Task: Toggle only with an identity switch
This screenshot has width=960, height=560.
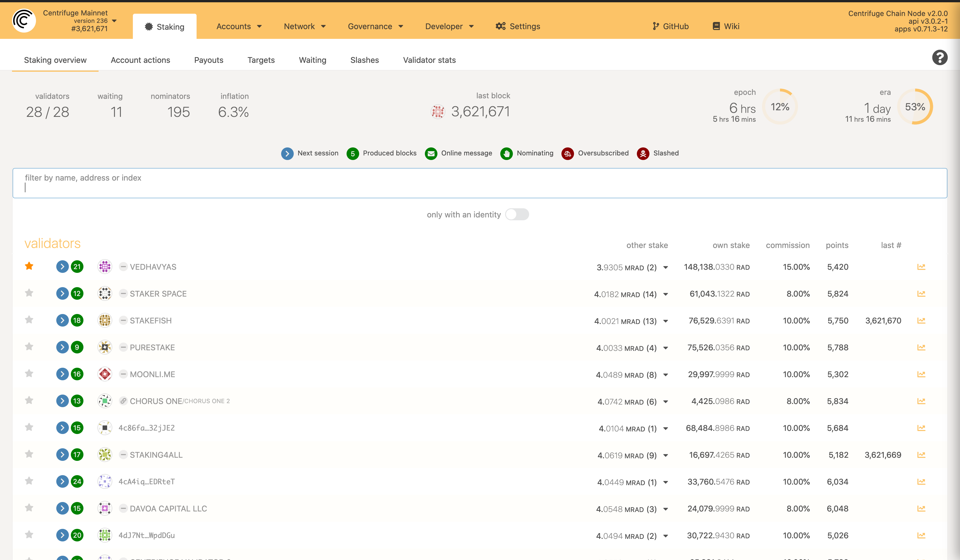Action: click(517, 215)
